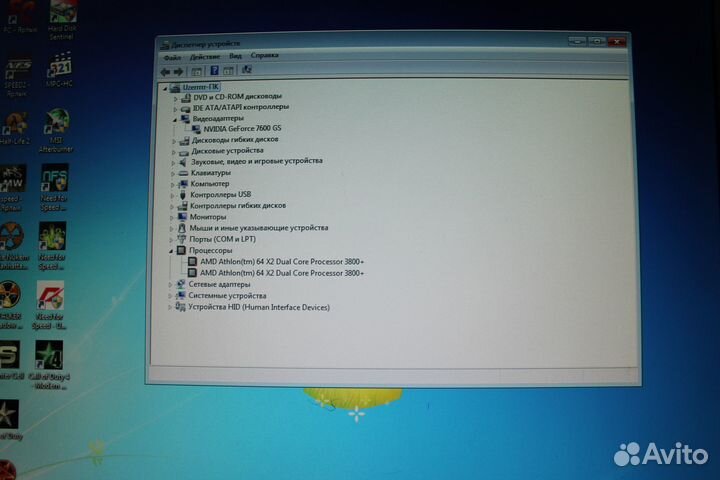This screenshot has width=720, height=480.
Task: Collapse the Видеоадаптеры category
Action: (x=175, y=120)
